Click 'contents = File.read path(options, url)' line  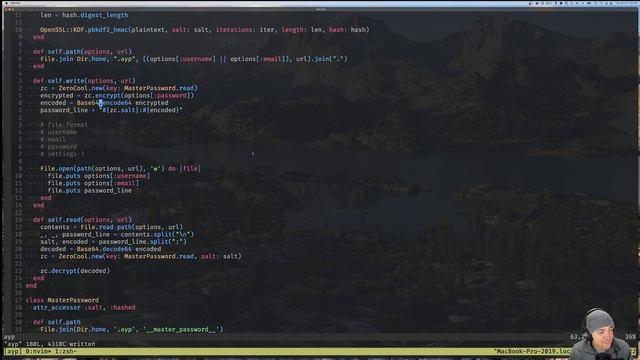coord(111,227)
